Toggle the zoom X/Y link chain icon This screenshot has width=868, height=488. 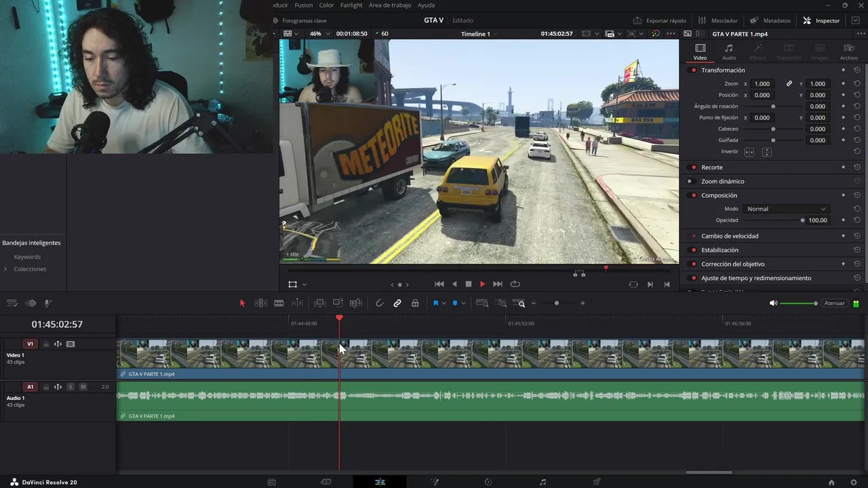click(789, 84)
